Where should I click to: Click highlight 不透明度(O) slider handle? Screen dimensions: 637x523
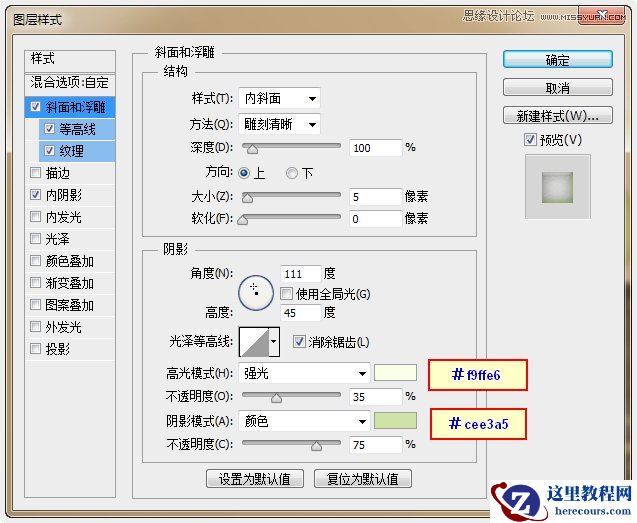tap(276, 398)
